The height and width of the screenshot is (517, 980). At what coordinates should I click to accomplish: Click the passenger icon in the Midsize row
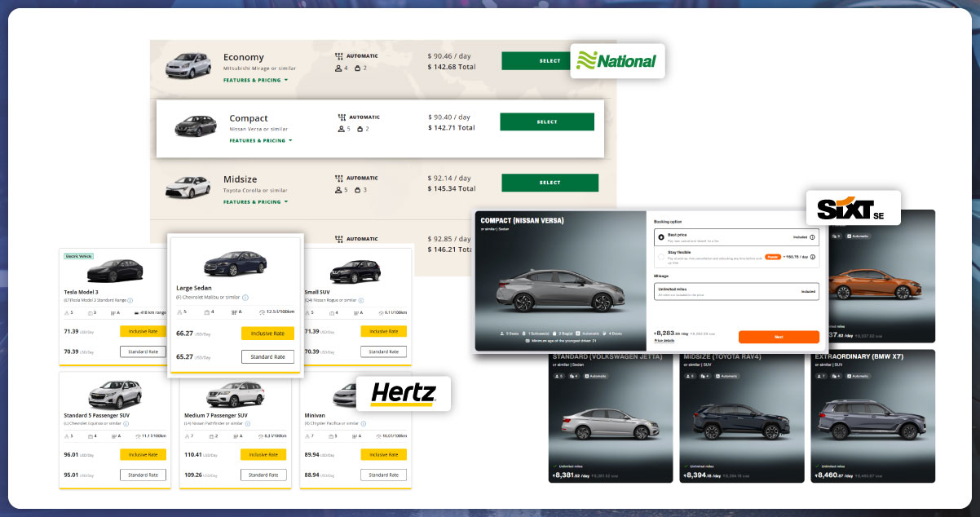[338, 190]
